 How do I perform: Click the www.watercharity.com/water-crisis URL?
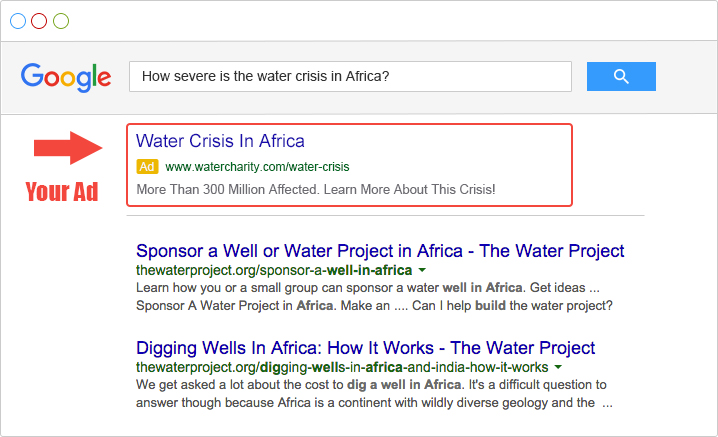click(x=257, y=167)
